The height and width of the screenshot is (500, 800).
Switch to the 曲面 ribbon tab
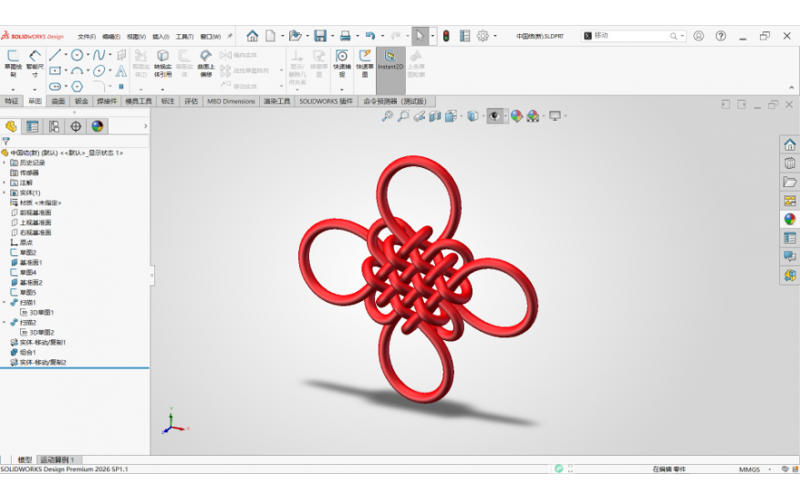(x=58, y=101)
